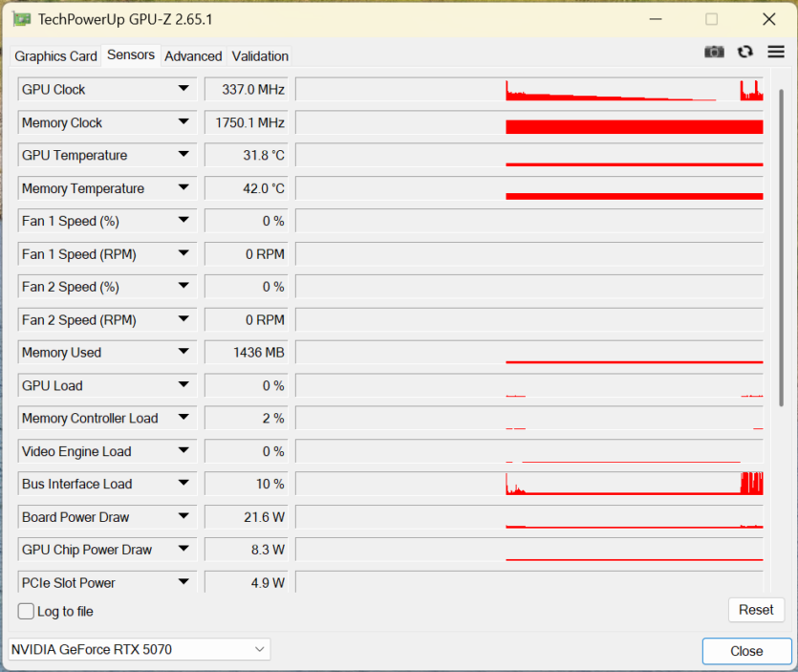Open the Memory Clock sensor dropdown

(x=183, y=122)
